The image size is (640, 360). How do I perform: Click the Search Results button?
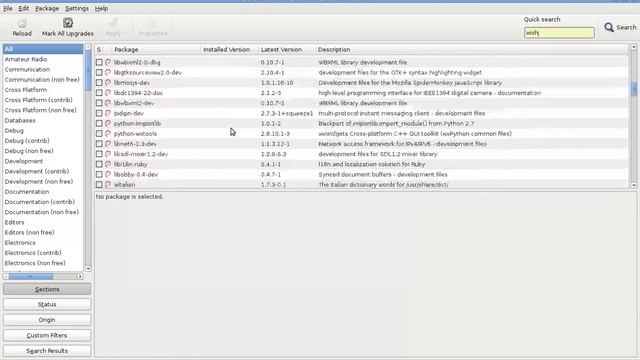[x=47, y=351]
